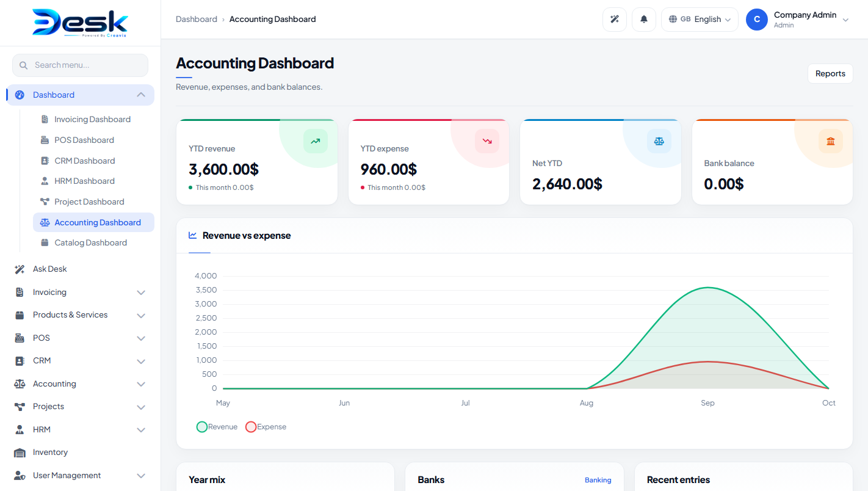The width and height of the screenshot is (868, 491).
Task: Toggle Expense series in chart legend
Action: point(266,427)
